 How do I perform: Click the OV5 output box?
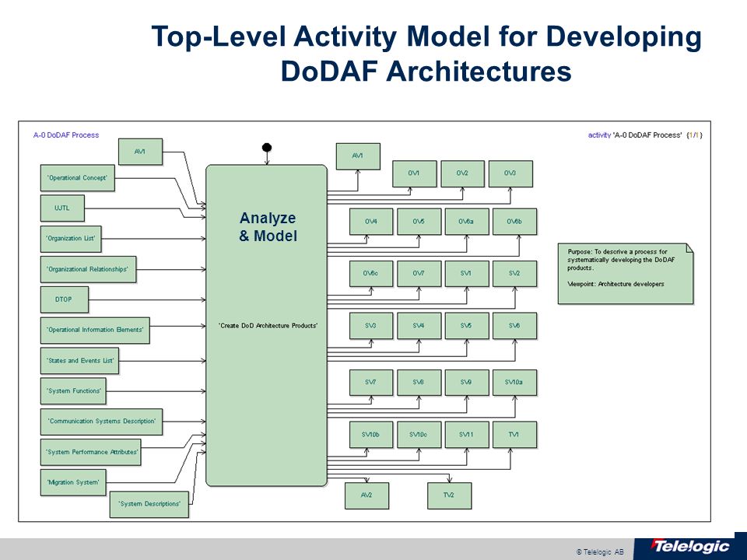point(419,222)
